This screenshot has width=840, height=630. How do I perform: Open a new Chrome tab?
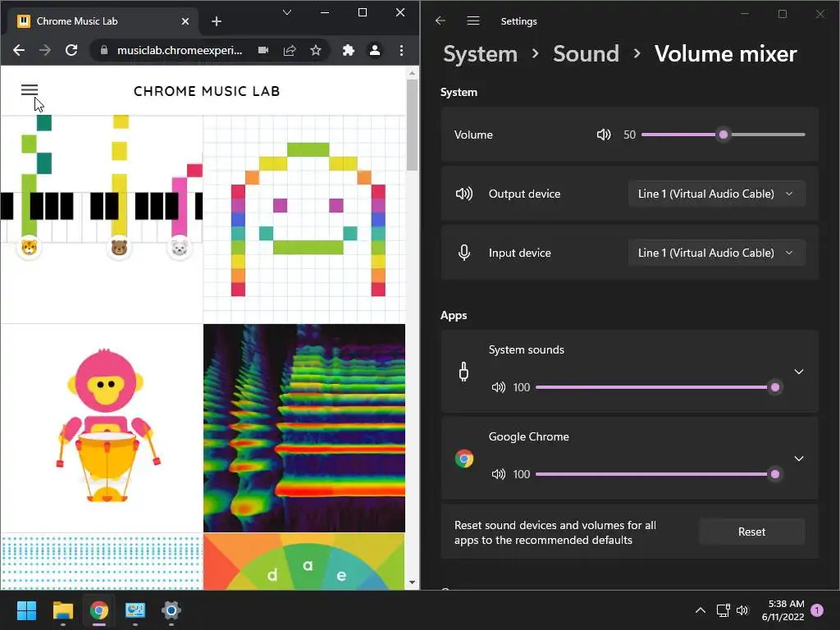click(217, 21)
